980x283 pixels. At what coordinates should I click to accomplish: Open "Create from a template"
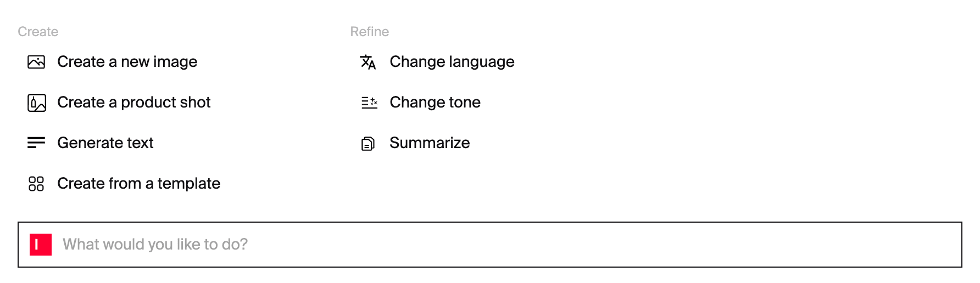(x=138, y=184)
